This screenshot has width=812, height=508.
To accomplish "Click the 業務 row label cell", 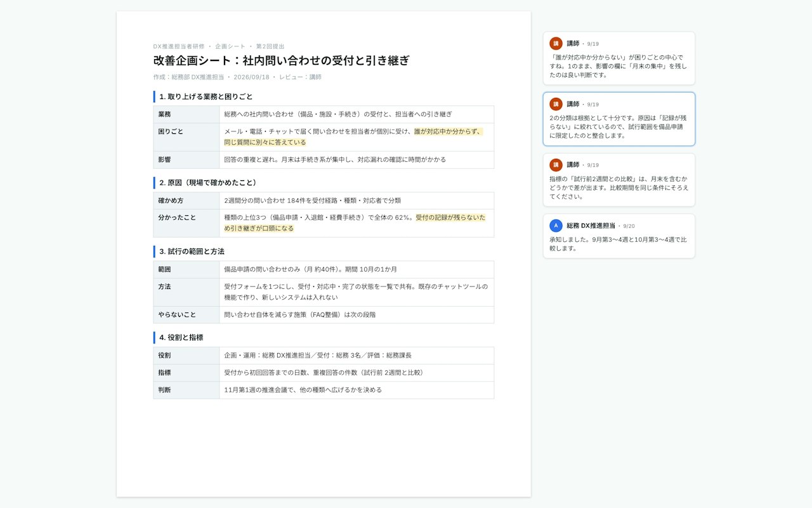I will point(187,114).
